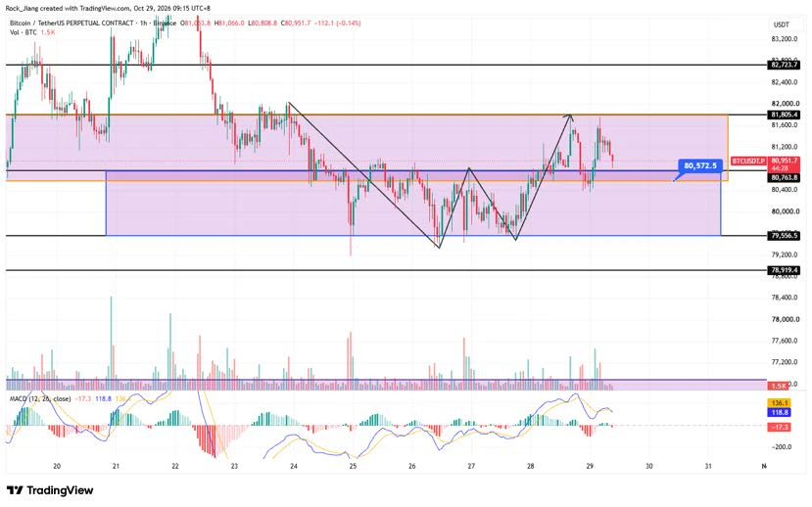812x507 pixels.
Task: Click date 21 on the time axis
Action: [116, 466]
